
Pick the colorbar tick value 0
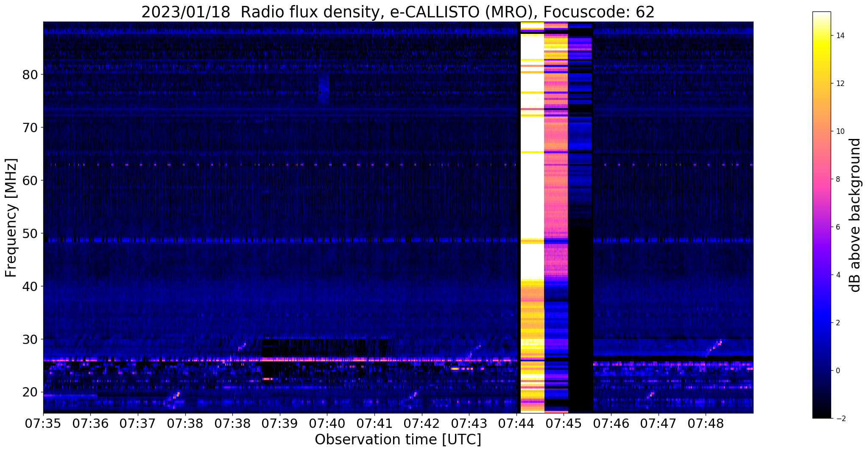point(837,371)
